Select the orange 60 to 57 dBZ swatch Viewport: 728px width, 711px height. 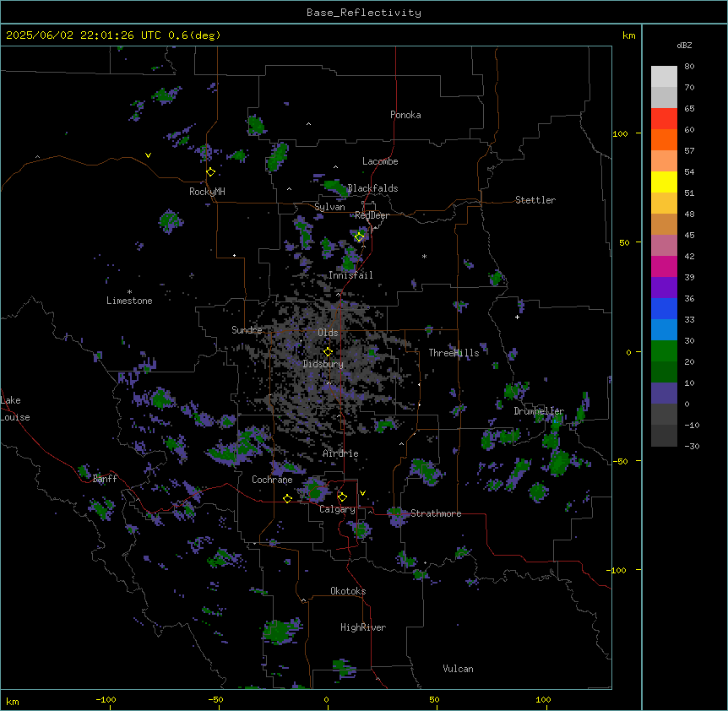pos(664,139)
